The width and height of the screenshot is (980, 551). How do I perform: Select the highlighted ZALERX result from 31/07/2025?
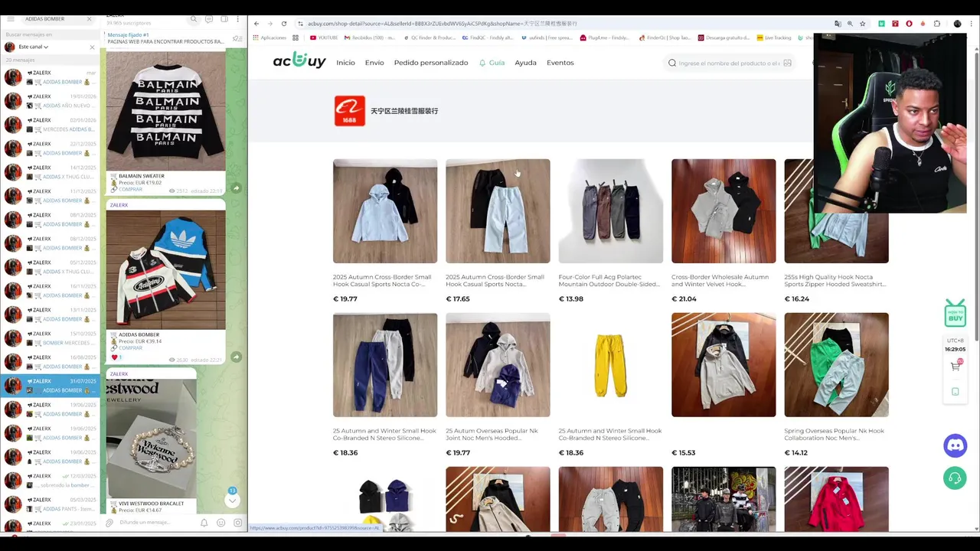[x=50, y=386]
